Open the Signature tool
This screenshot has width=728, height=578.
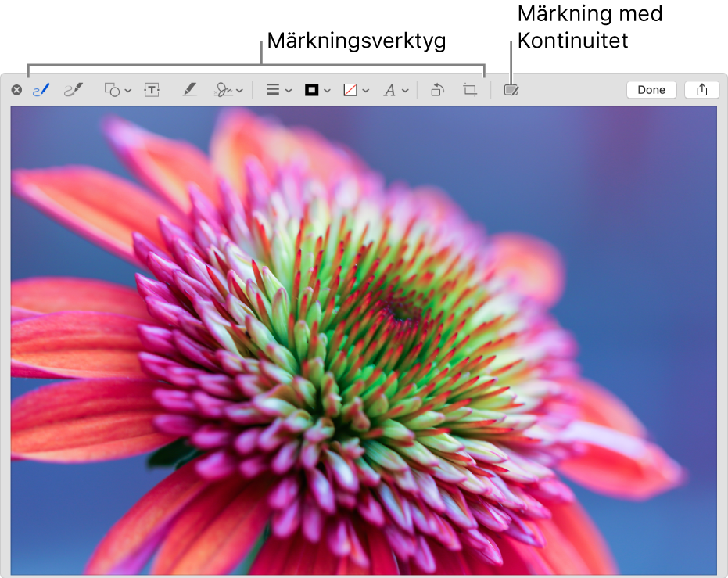click(x=224, y=90)
